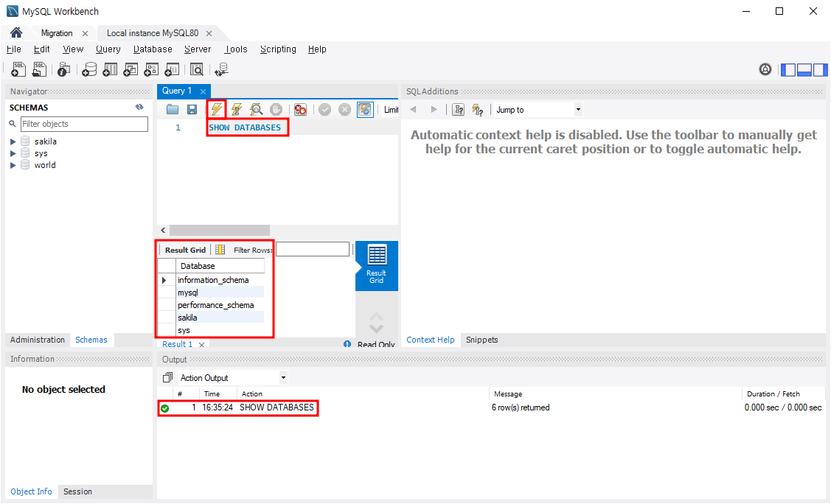Close the Result 1 tab

201,345
